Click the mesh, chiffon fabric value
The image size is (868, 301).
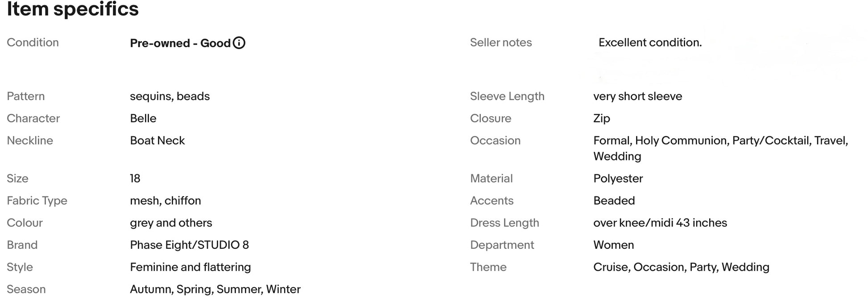165,201
